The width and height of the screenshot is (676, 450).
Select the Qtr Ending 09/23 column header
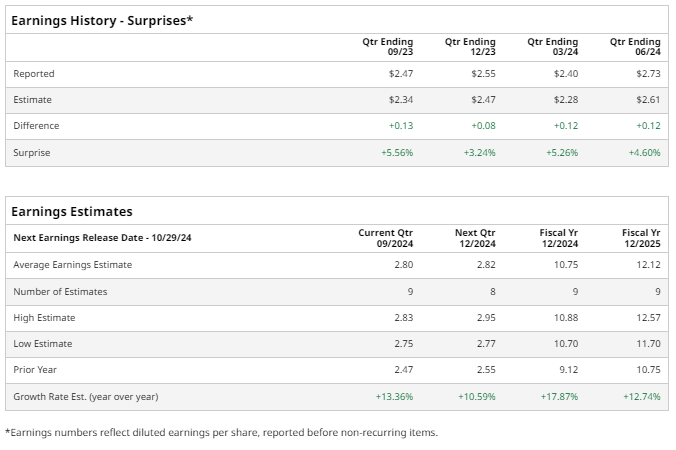(387, 47)
